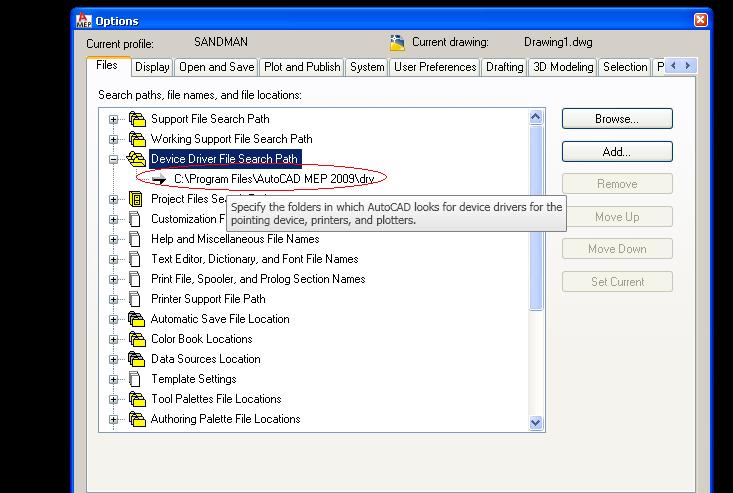Image resolution: width=733 pixels, height=493 pixels.
Task: Click the Authoring Palette File Locations folder icon
Action: point(137,419)
